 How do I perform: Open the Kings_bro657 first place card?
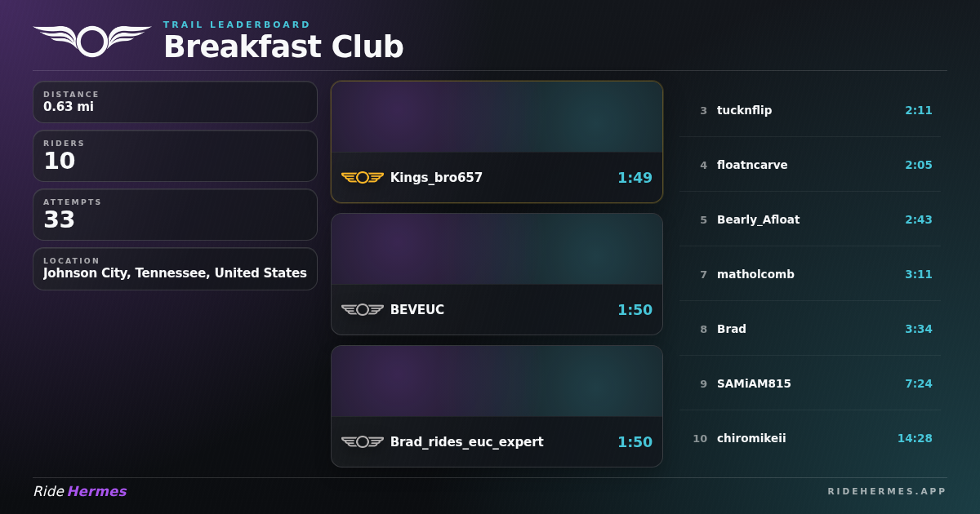coord(497,141)
